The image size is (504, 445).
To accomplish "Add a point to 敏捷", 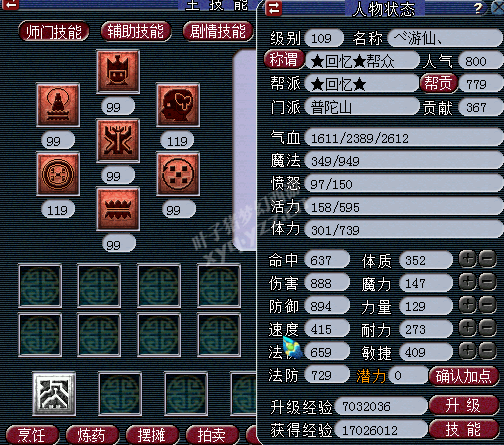I will click(468, 351).
